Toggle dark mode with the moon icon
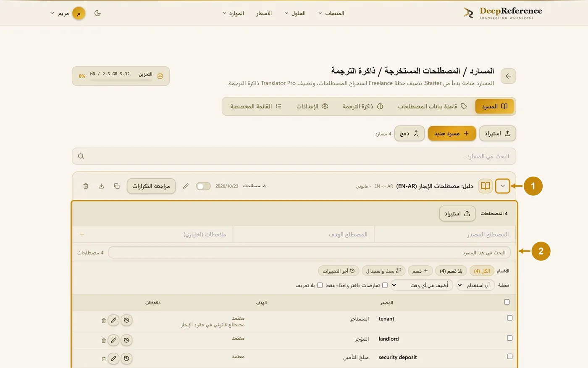 97,13
